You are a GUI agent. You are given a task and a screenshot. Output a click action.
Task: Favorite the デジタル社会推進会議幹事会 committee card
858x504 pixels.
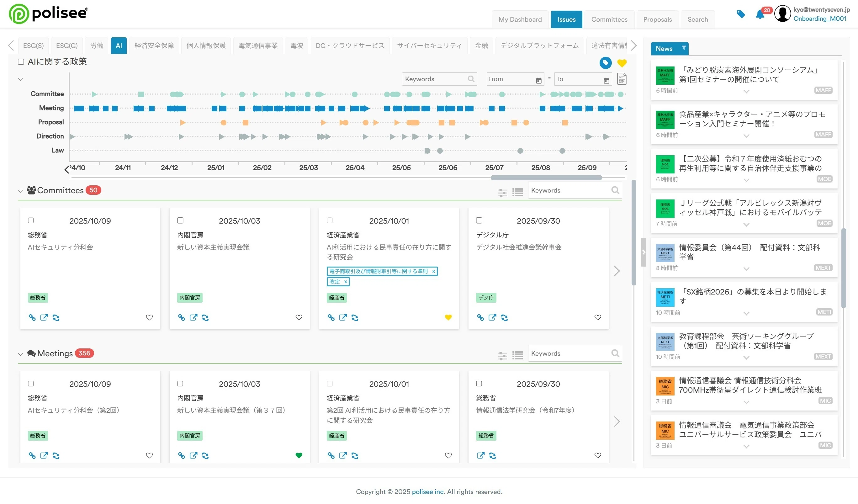pyautogui.click(x=597, y=317)
